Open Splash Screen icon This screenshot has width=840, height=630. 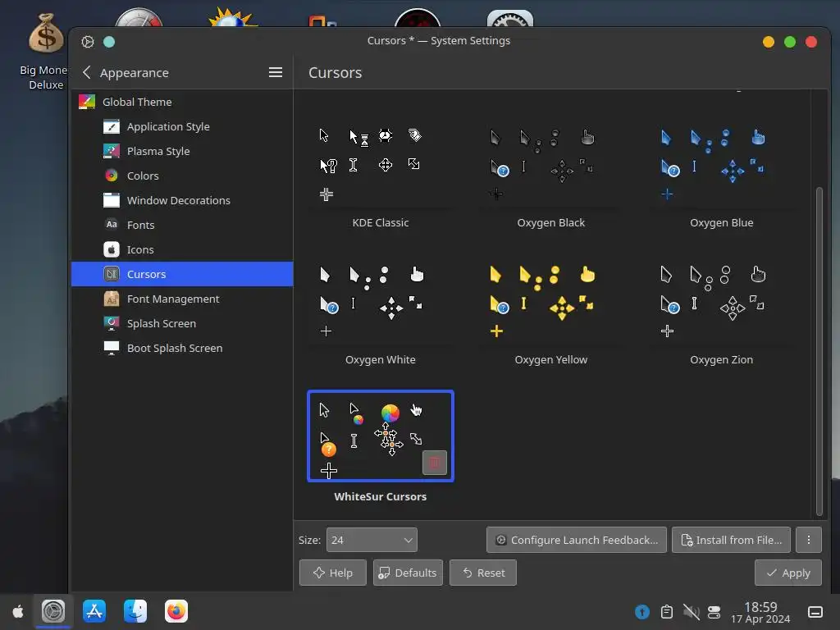coord(112,323)
